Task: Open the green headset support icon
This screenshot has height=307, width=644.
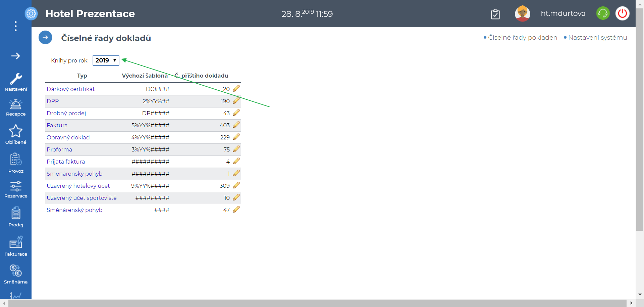Action: 603,13
